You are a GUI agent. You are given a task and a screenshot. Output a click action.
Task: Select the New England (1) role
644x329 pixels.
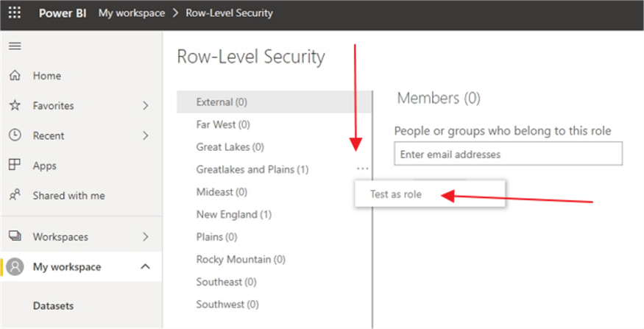pos(233,214)
